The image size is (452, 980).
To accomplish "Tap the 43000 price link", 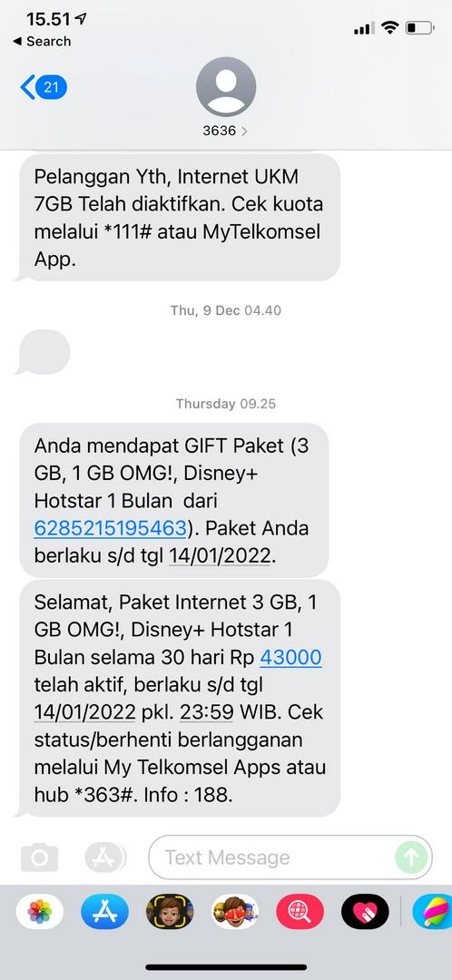I will coord(290,658).
